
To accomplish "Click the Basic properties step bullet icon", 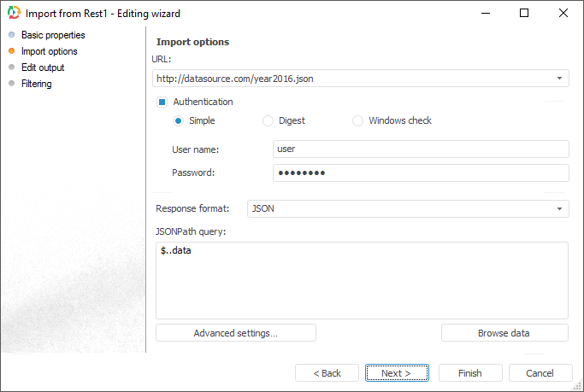I will 11,36.
